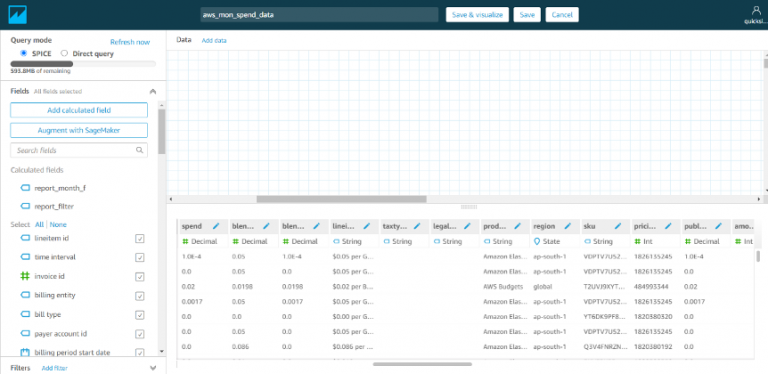Screen dimensions: 768x374
Task: Uncheck billing period start date checkbox
Action: tap(140, 352)
